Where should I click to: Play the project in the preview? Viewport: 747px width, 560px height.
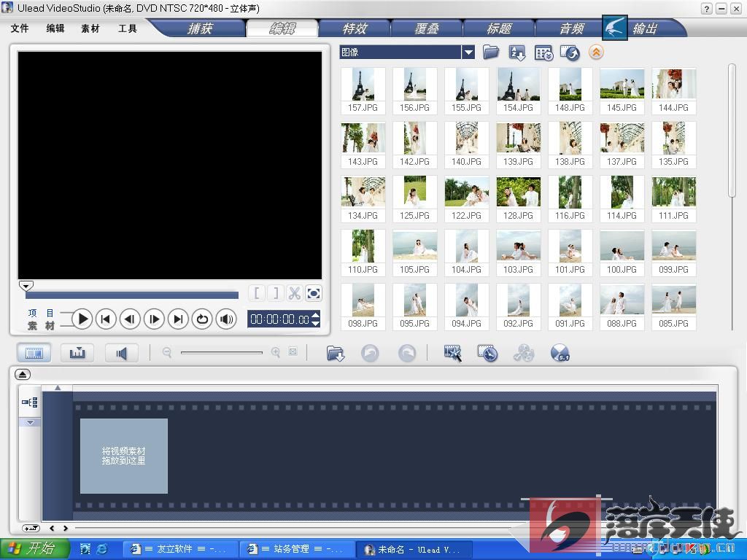click(82, 319)
